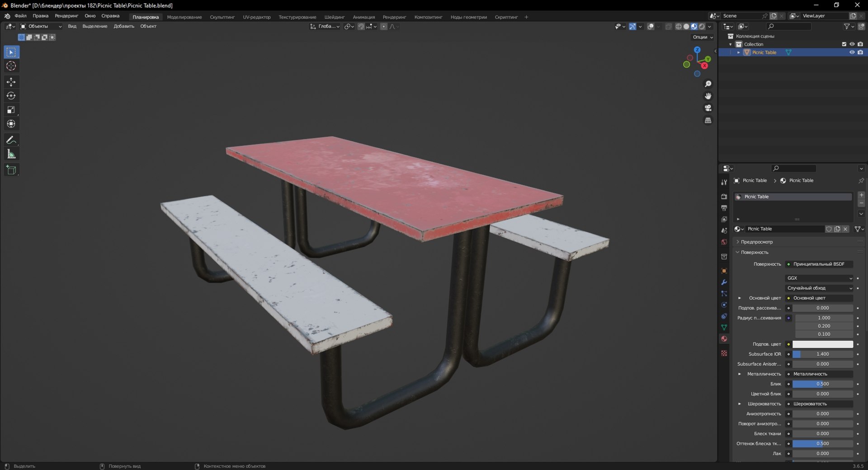Click the Подпов. цвет white color swatch
Image resolution: width=868 pixels, height=470 pixels.
823,344
